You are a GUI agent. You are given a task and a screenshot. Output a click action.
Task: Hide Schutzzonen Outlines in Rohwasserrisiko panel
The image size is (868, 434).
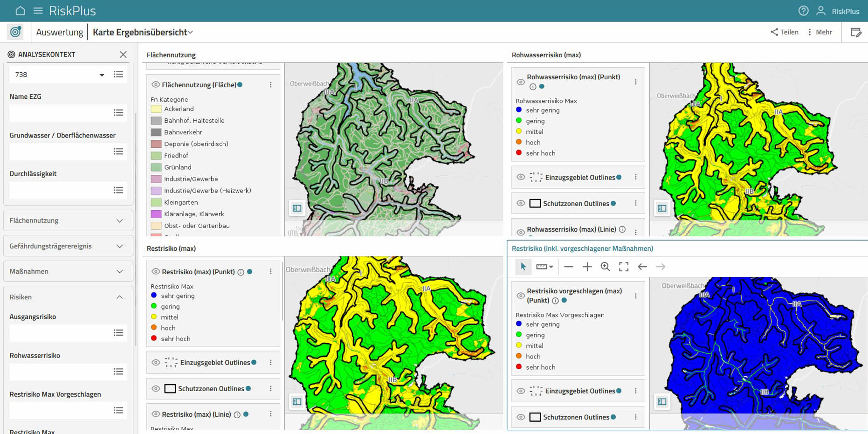coord(521,203)
